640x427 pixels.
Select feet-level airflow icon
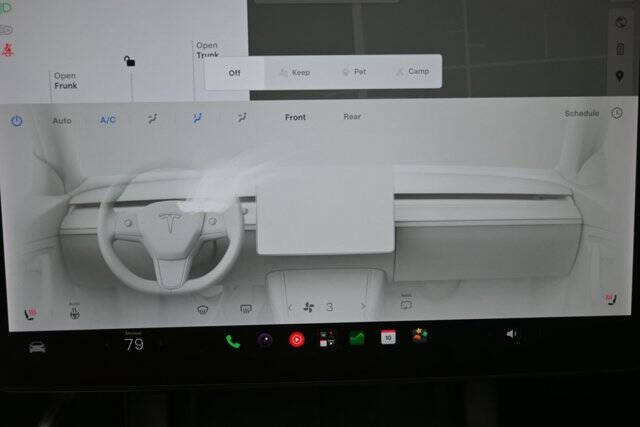242,118
